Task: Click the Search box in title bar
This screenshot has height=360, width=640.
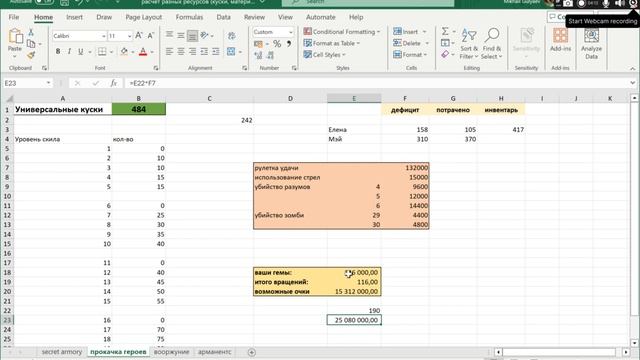Action: point(368,2)
